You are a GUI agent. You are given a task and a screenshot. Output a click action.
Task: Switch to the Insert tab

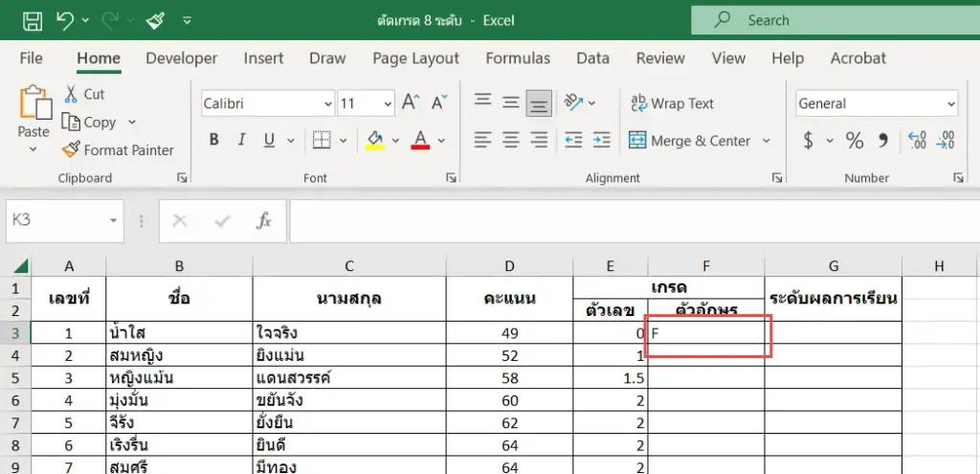click(263, 58)
